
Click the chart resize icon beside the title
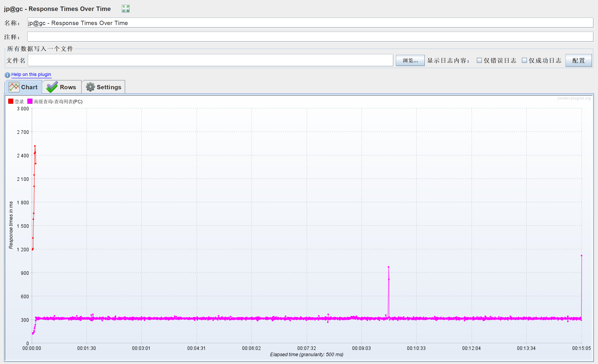coord(126,8)
